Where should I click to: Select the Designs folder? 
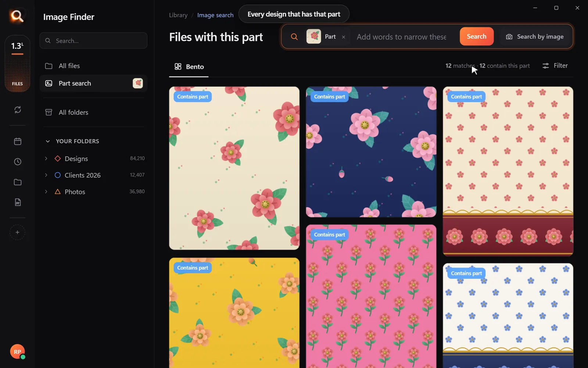coord(93,159)
